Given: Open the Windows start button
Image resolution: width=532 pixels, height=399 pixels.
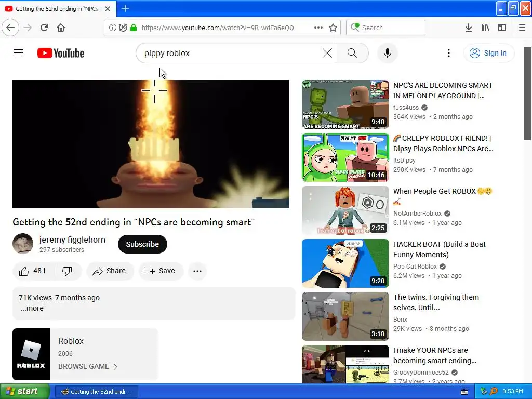Looking at the screenshot, I should pyautogui.click(x=24, y=392).
